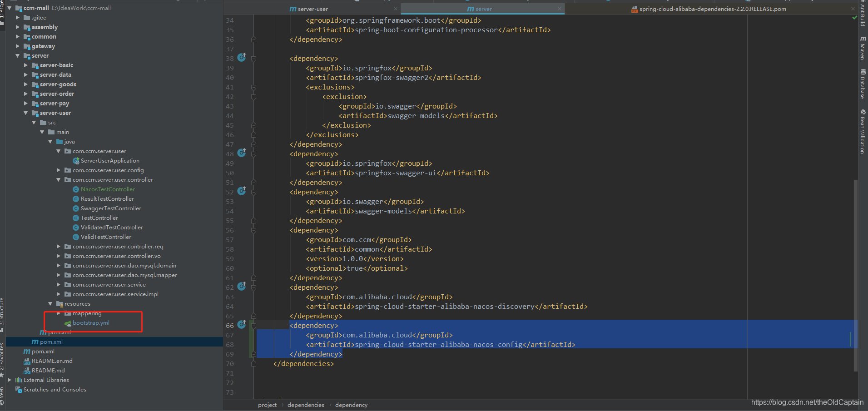Viewport: 868px width, 411px height.
Task: Close the server-user tab
Action: 396,9
